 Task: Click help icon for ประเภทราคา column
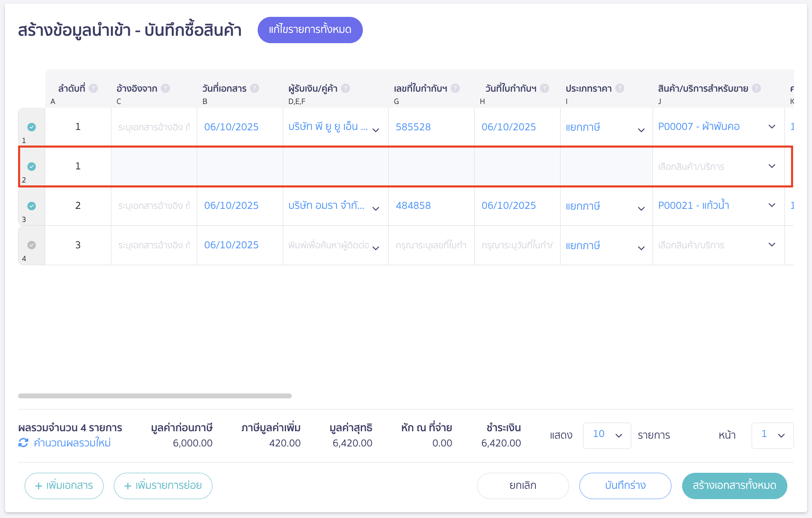pyautogui.click(x=620, y=88)
